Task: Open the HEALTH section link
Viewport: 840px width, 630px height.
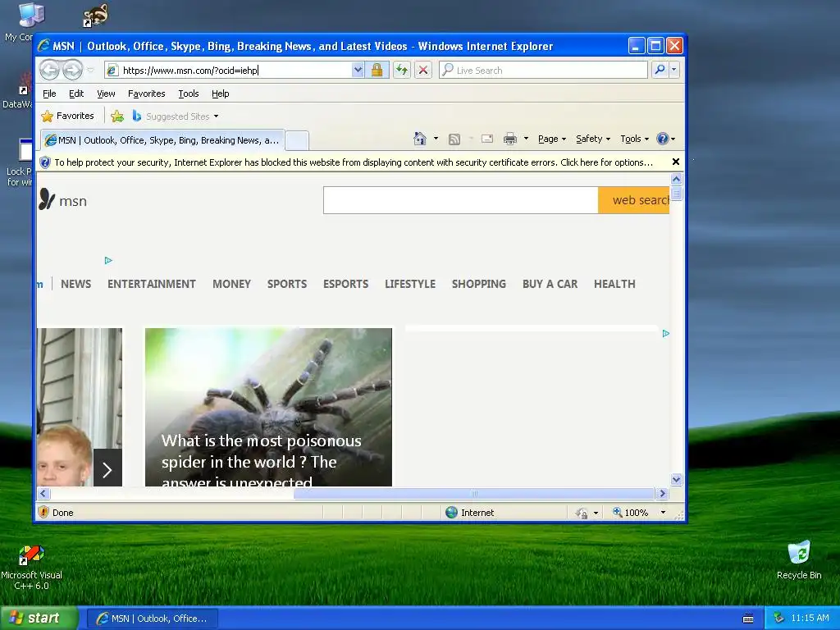Action: pyautogui.click(x=614, y=284)
